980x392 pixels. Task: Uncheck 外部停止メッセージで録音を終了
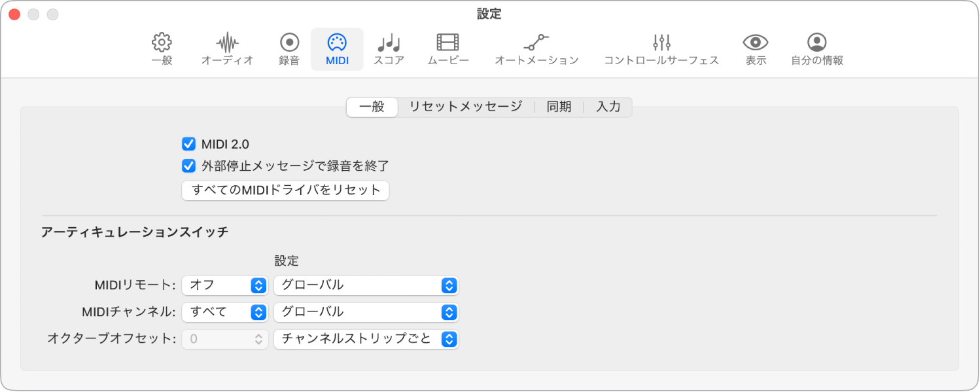tap(188, 166)
